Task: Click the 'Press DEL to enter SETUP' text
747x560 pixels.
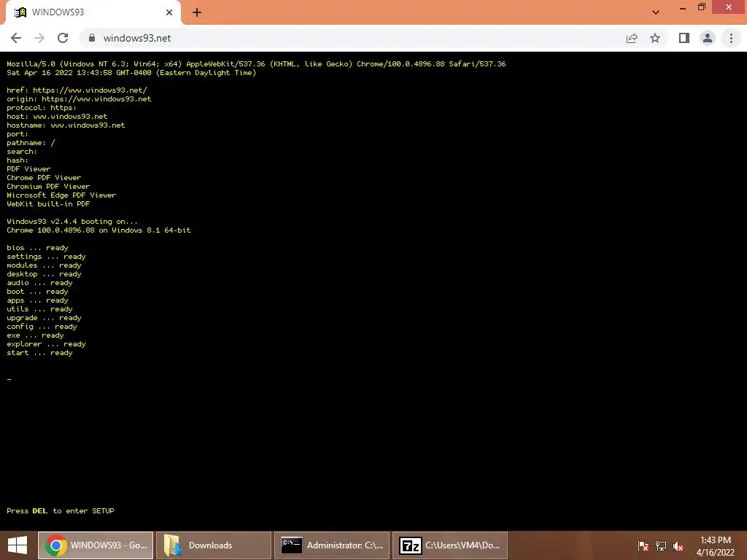Action: [61, 511]
